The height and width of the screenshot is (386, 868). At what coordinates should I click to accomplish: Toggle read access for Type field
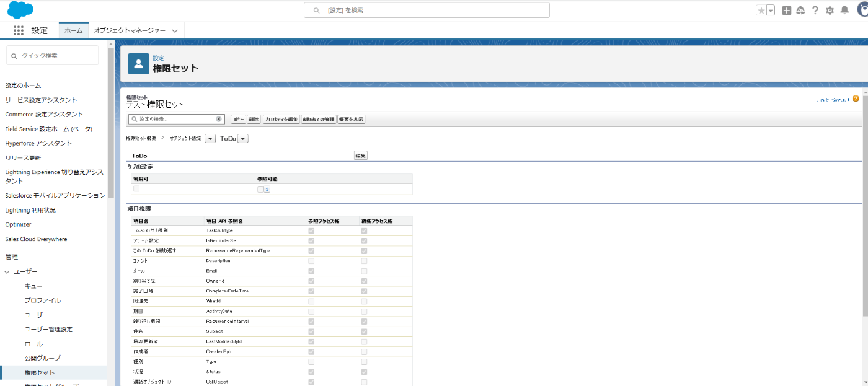311,362
